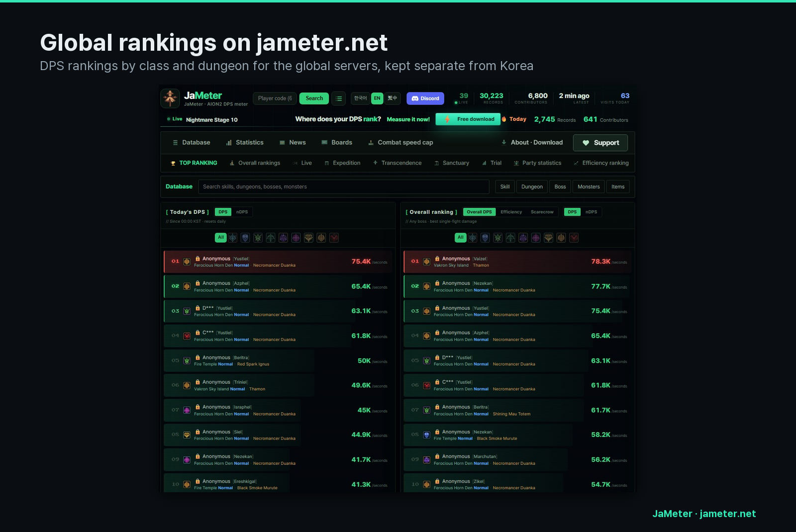Filter Today's DPS by green star class
Viewport: 796px width, 532px height.
pyautogui.click(x=258, y=238)
